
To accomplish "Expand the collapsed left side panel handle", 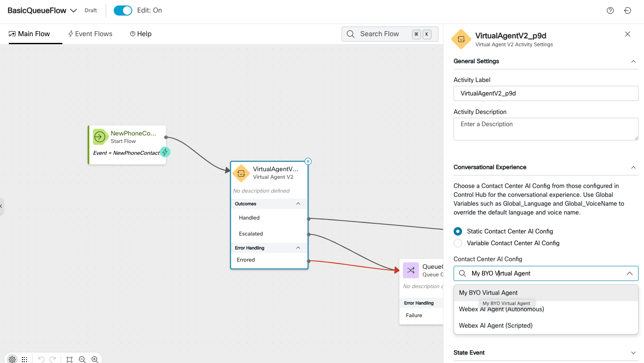I will [2, 206].
